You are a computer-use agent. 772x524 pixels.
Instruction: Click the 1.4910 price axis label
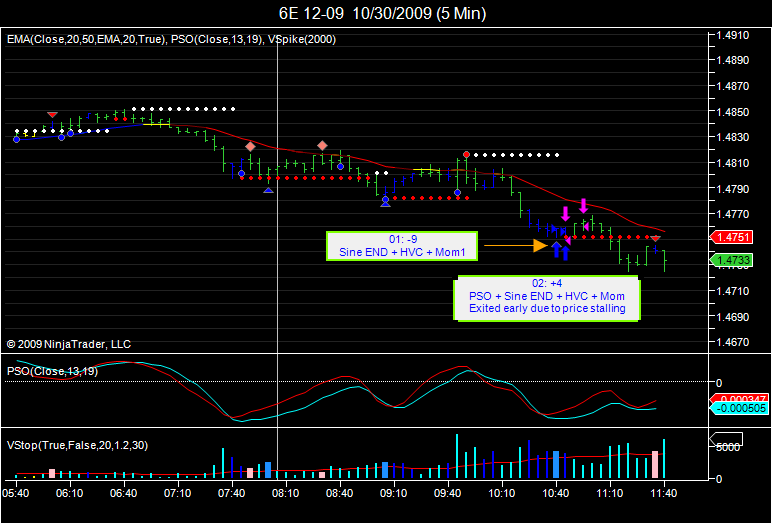(x=733, y=35)
